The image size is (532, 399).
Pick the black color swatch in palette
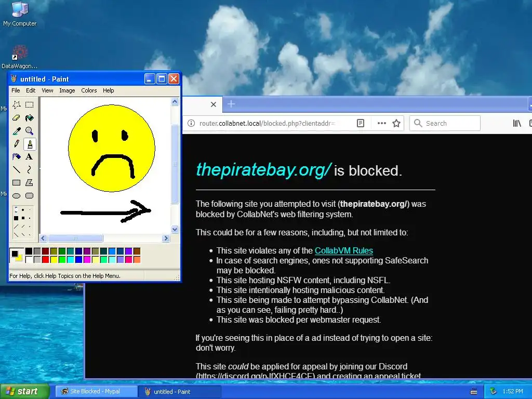pos(29,251)
